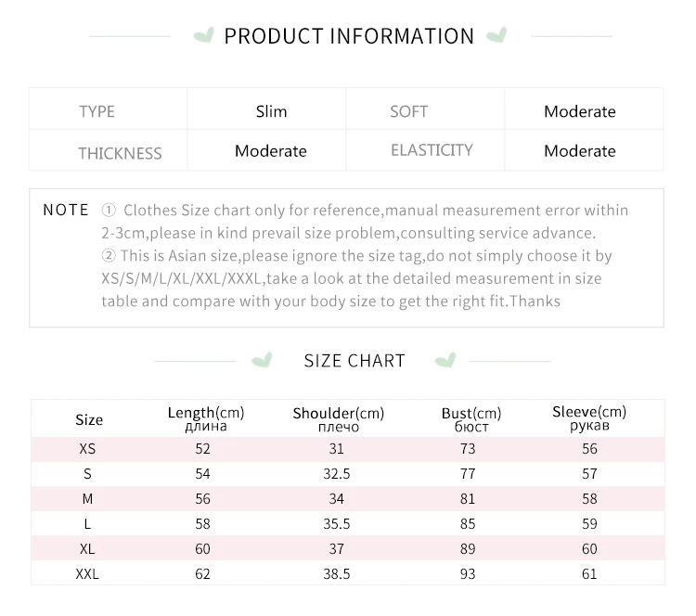Screen dimensions: 696x616
Task: Select the XS size row label
Action: 87,449
